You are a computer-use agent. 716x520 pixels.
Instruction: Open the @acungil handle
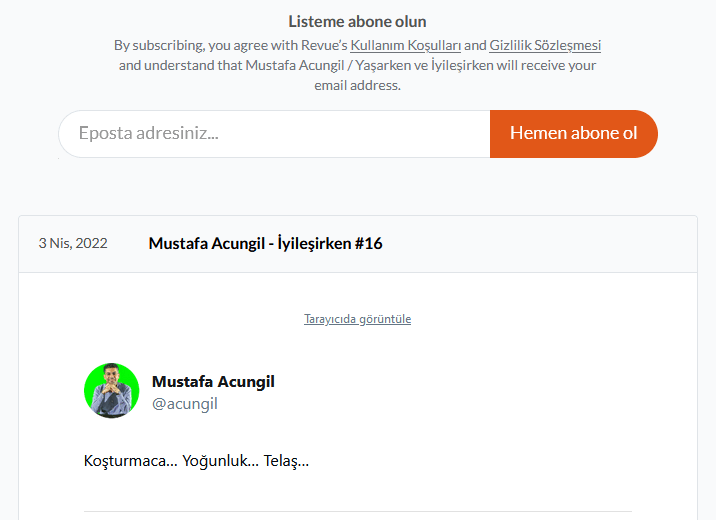point(184,404)
